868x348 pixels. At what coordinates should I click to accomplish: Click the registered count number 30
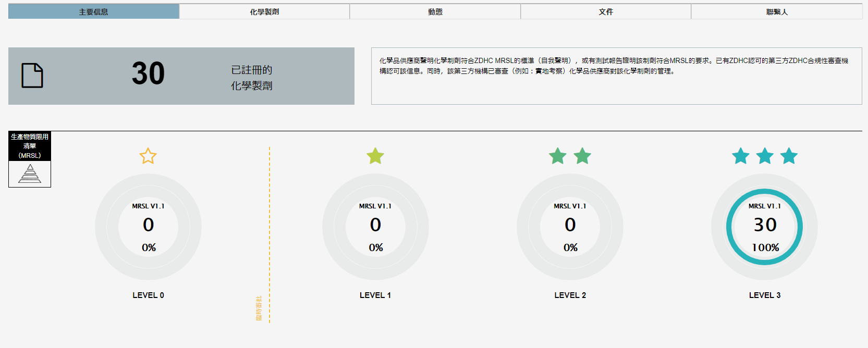click(x=148, y=73)
